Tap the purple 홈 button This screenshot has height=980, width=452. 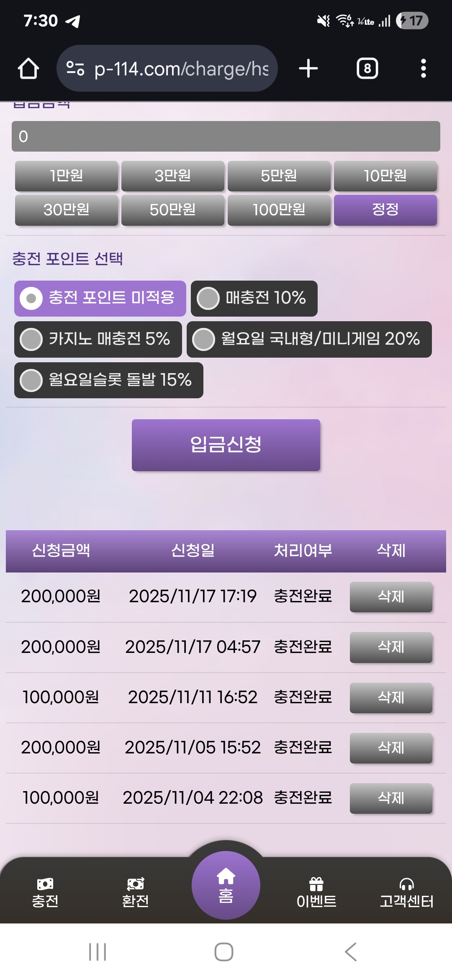226,885
